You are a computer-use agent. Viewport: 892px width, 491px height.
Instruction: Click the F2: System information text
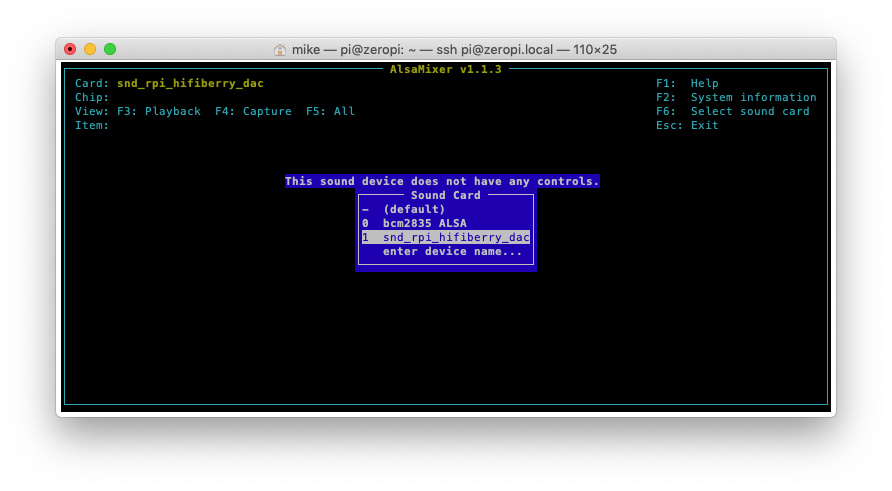coord(736,97)
